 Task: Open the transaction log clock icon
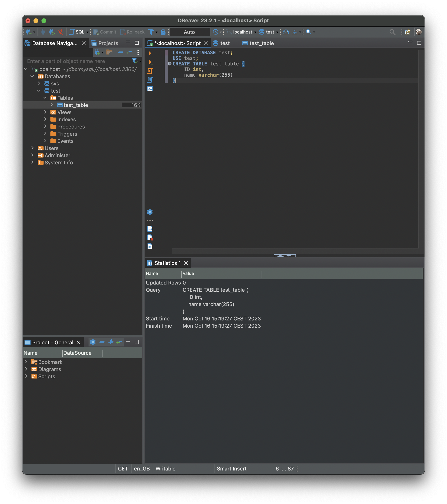point(215,32)
